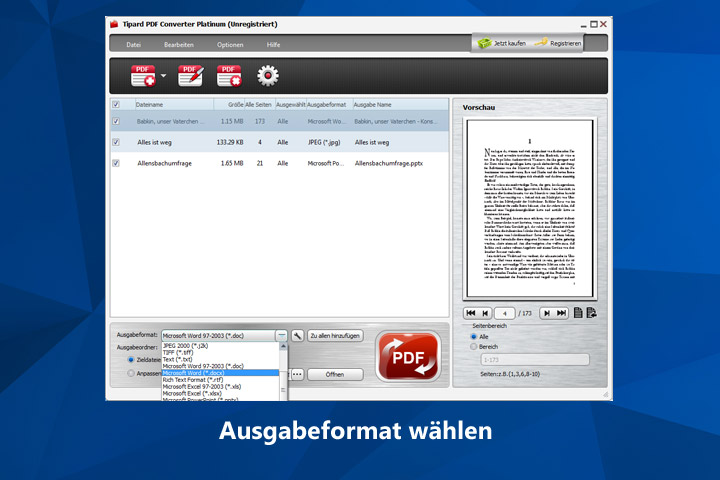720x480 pixels.
Task: Select the Anpassen radio button
Action: click(131, 373)
